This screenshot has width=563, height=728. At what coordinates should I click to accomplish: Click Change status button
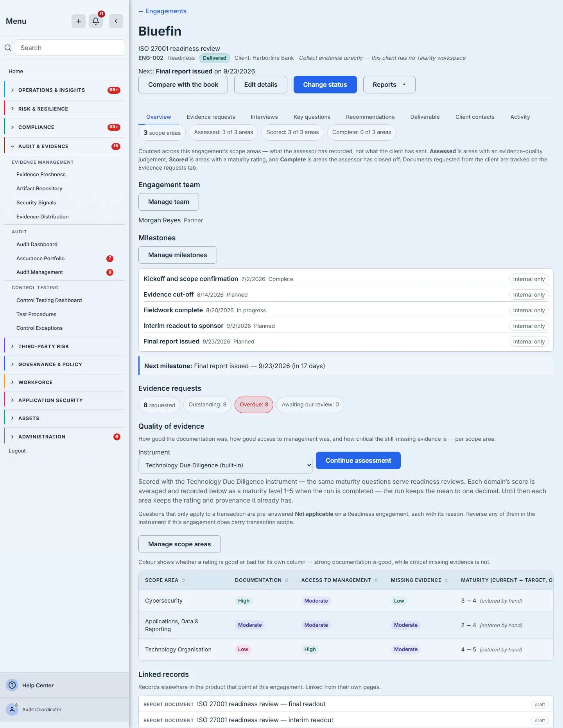coord(325,85)
